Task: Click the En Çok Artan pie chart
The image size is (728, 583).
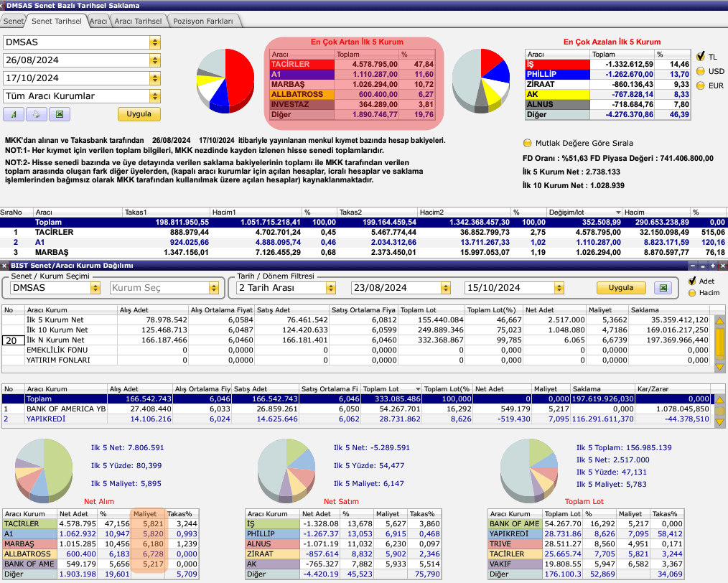Action: pos(225,80)
